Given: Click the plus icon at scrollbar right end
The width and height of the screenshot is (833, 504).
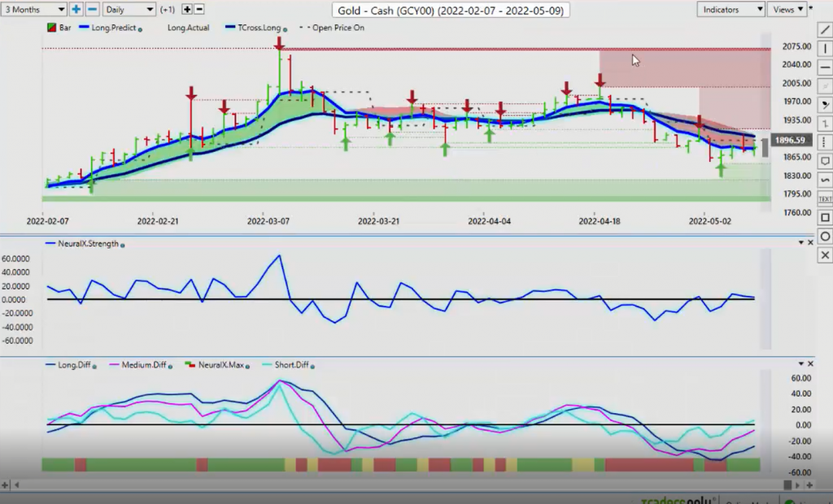Looking at the screenshot, I should [x=809, y=484].
